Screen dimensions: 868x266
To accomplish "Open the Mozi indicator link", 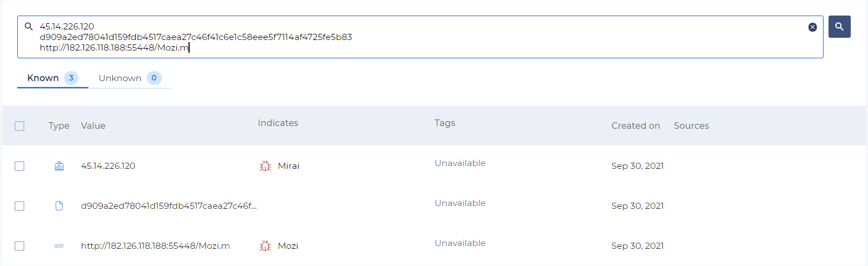I will [288, 246].
